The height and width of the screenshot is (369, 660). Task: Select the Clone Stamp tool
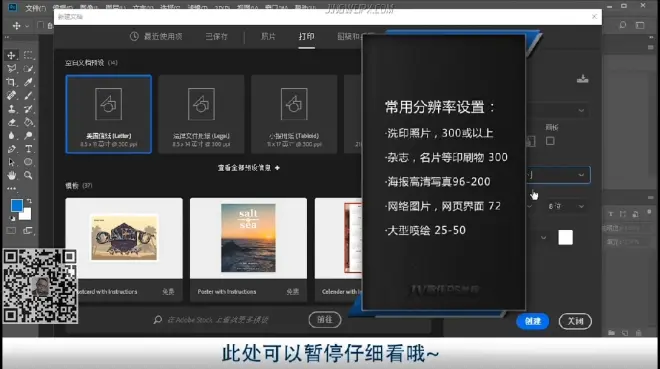click(x=11, y=109)
